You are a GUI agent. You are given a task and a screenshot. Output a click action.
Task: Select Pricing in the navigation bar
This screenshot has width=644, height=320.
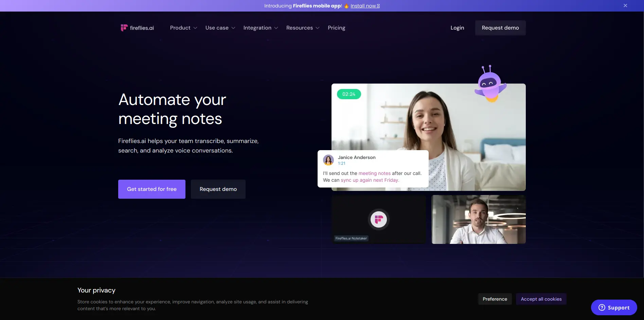pos(336,28)
